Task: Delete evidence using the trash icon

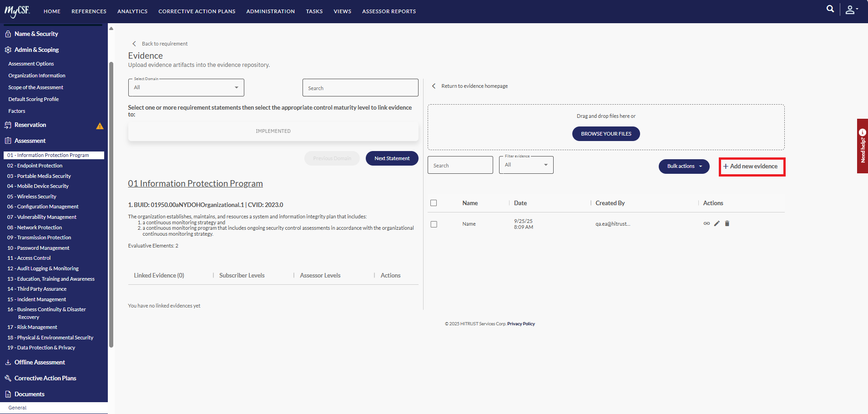Action: coord(727,223)
